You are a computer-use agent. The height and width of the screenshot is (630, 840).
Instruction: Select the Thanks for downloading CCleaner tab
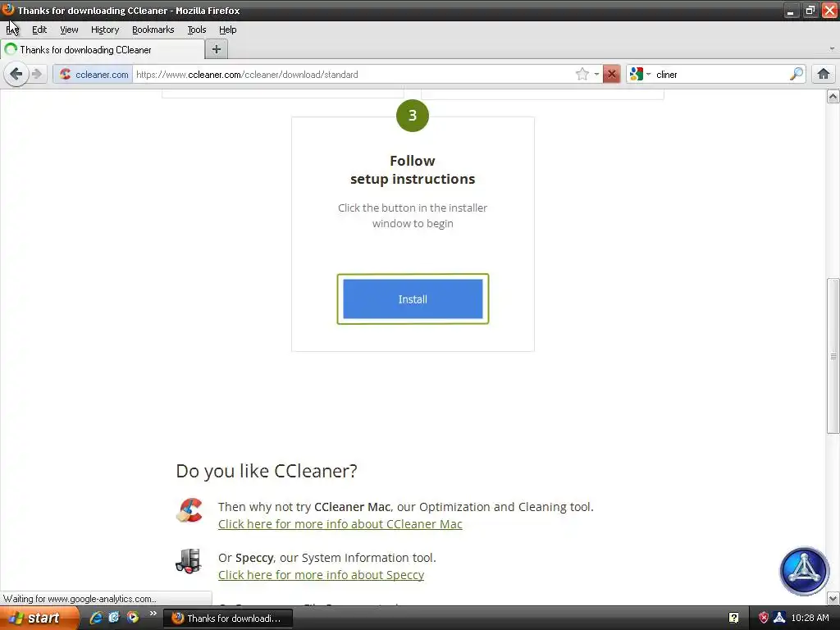[x=103, y=49]
